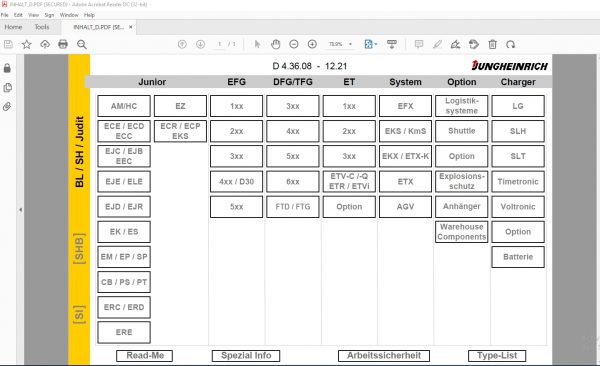The width and height of the screenshot is (600, 366).
Task: Open attachments paperclip panel in sidebar
Action: click(x=7, y=107)
